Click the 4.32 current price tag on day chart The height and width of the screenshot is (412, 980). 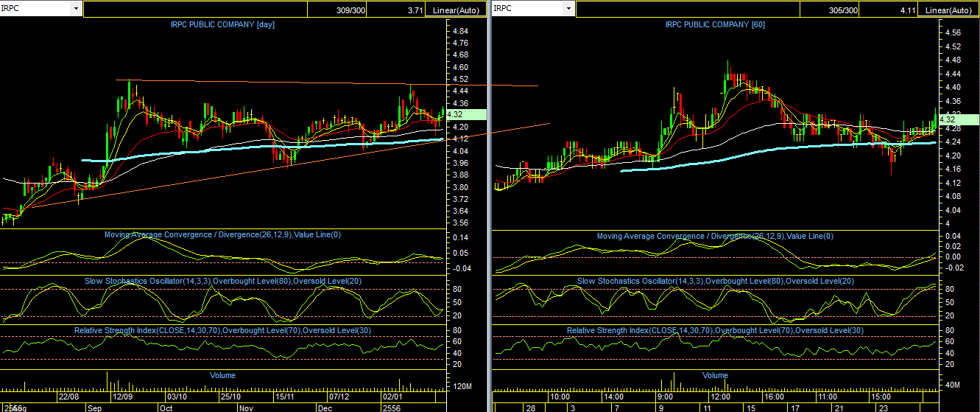pos(467,114)
